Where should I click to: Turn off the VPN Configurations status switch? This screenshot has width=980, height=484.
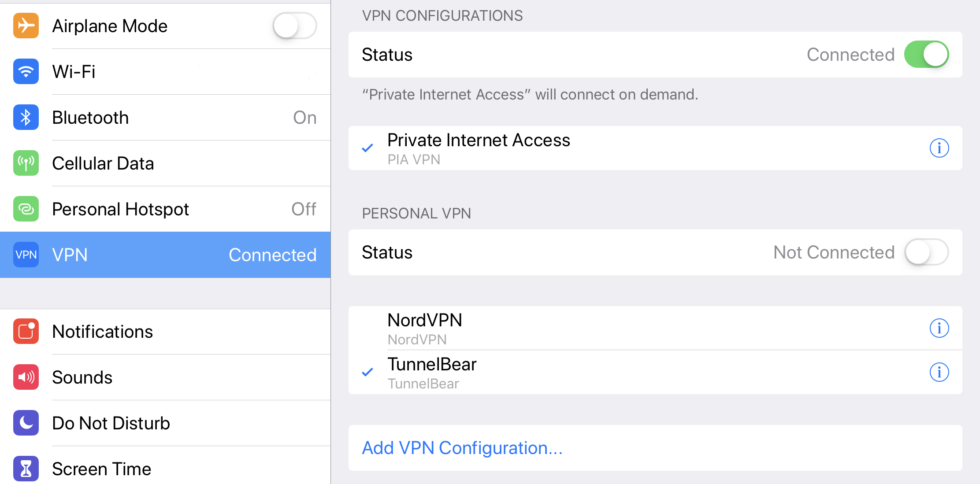coord(926,55)
